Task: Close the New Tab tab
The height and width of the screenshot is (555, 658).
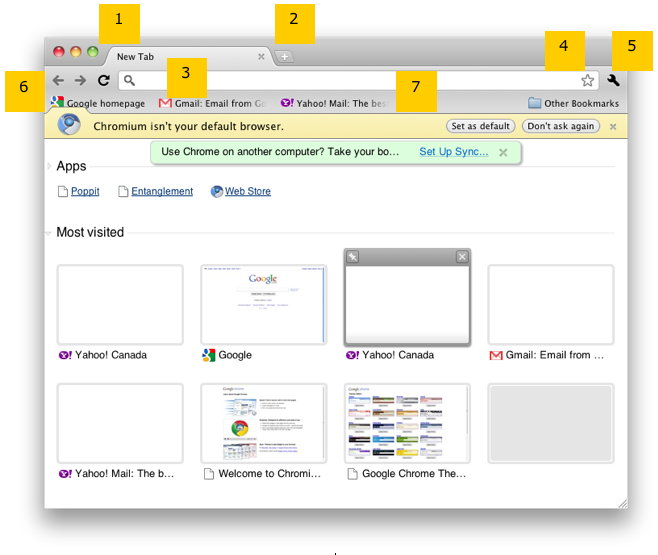Action: click(x=261, y=57)
